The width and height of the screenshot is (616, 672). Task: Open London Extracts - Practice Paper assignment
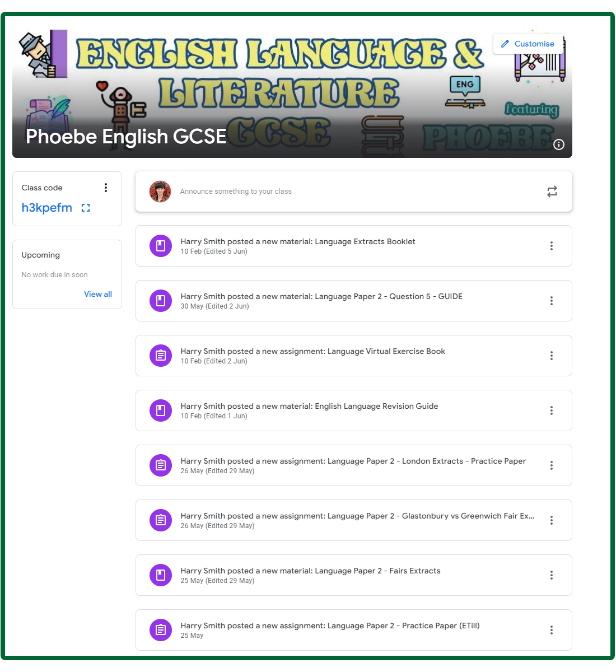(x=354, y=465)
